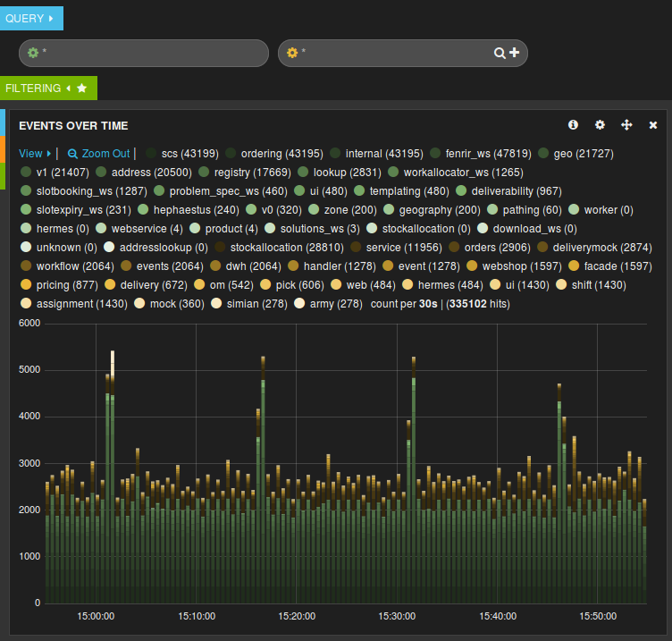
Task: Click the simian (278) legend label
Action: 256,304
